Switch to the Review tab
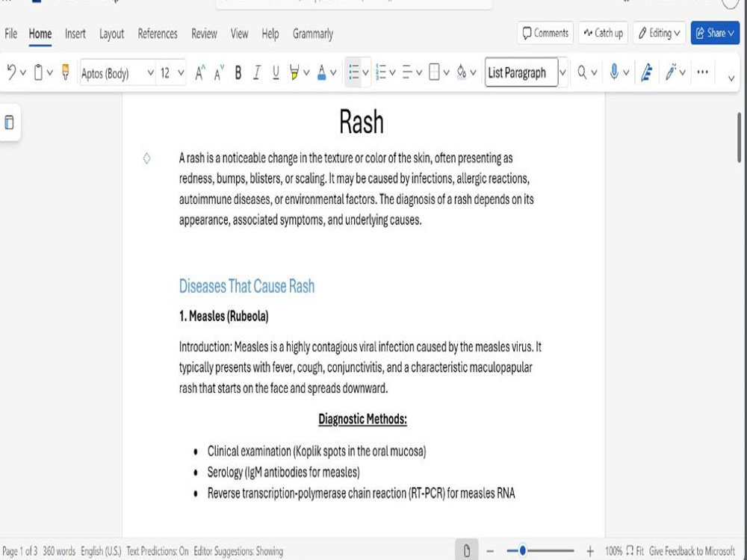This screenshot has width=747, height=560. click(204, 34)
